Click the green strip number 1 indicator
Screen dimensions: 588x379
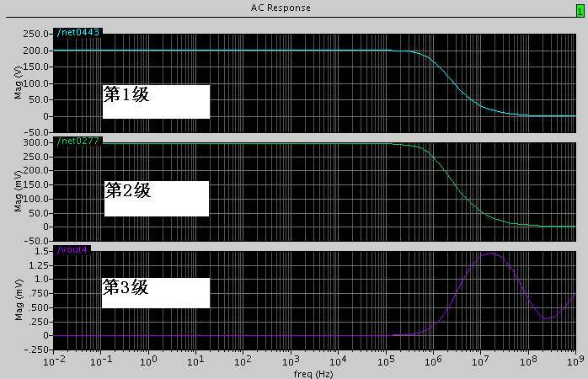(x=580, y=11)
